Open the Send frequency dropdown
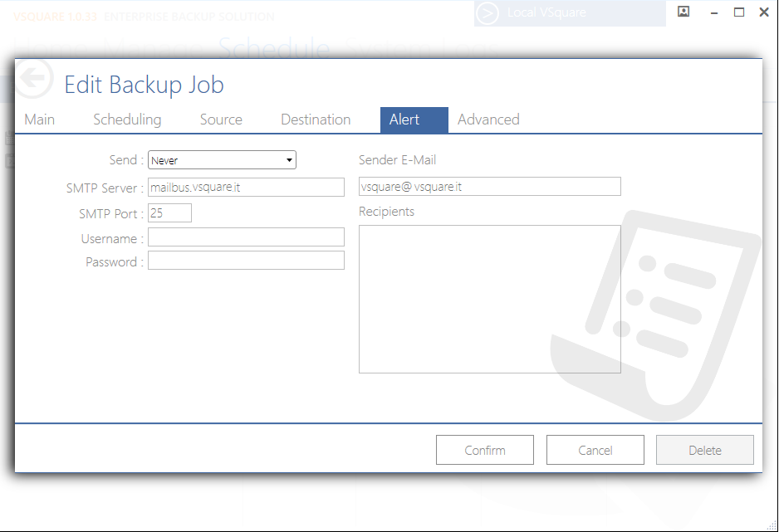Image resolution: width=779 pixels, height=532 pixels. (222, 160)
